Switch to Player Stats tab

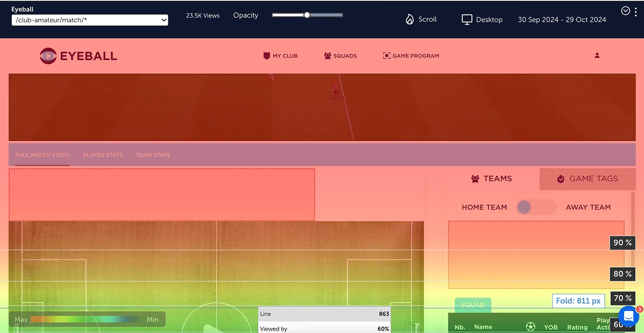103,155
